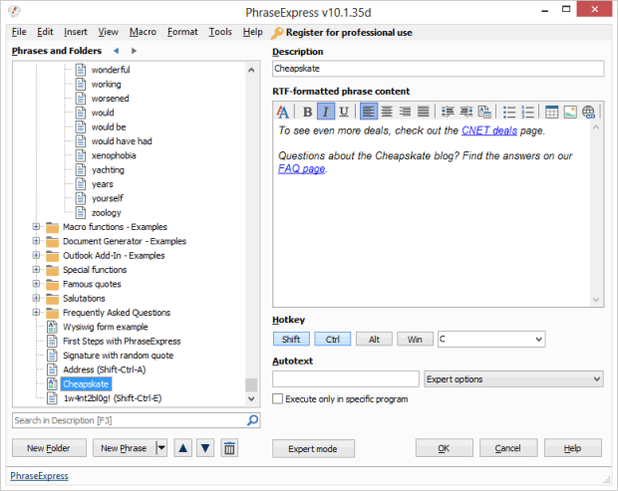
Task: Delete the selected phrase with trash icon
Action: (x=229, y=448)
